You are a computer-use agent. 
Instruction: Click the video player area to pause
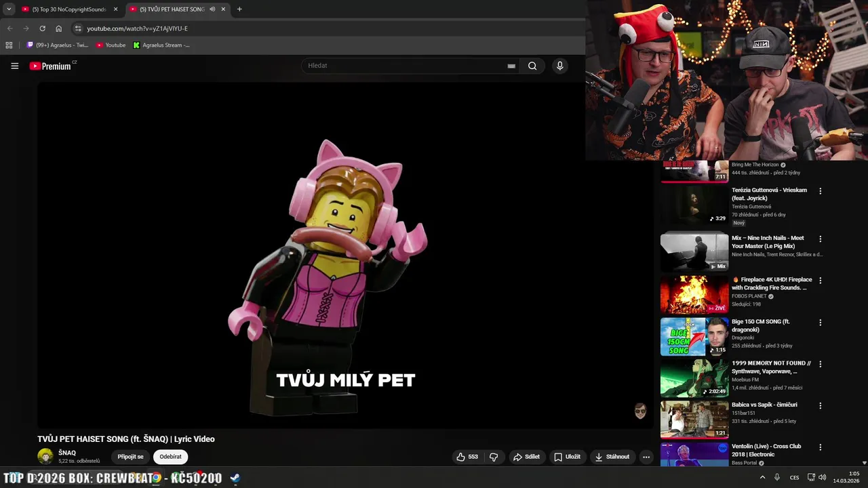pos(345,254)
